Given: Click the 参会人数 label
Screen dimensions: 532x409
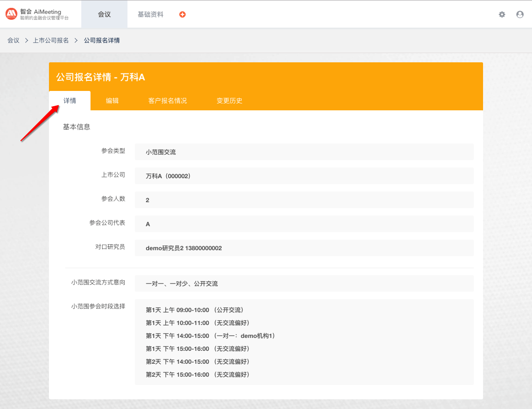Looking at the screenshot, I should tap(113, 198).
